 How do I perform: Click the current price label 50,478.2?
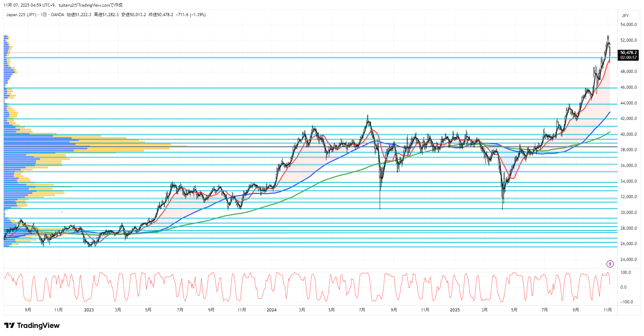pyautogui.click(x=628, y=53)
